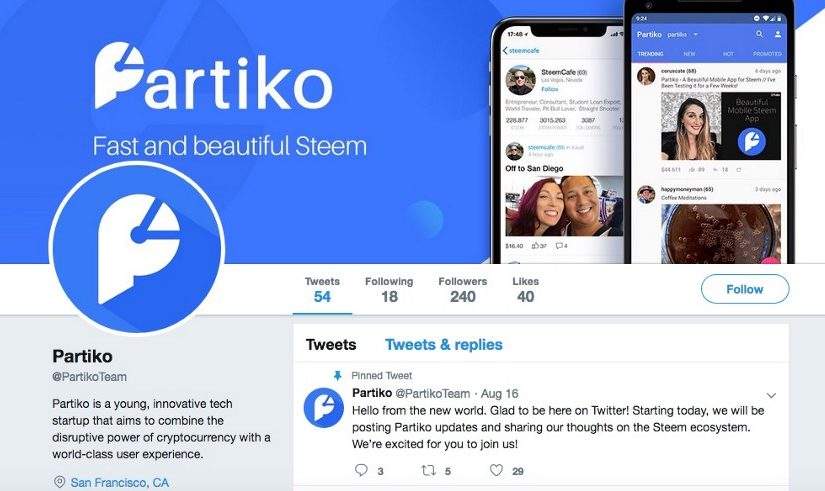Click the Aug 16 tweet timestamp
Viewport: 825px width, 491px height.
click(x=499, y=394)
